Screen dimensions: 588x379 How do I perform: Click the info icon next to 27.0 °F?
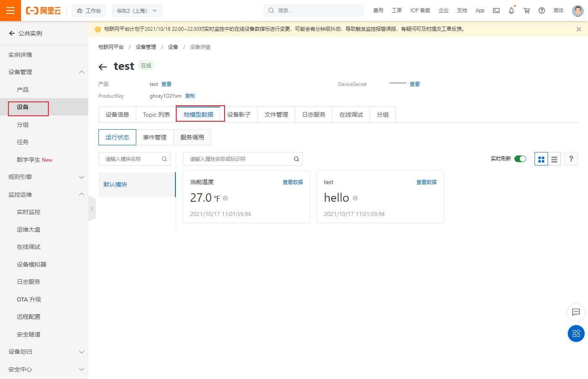pyautogui.click(x=225, y=198)
